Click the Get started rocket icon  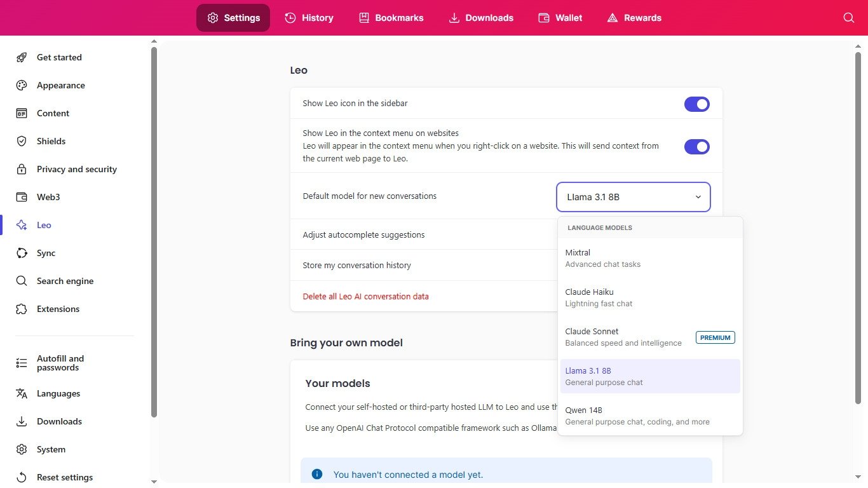click(x=22, y=57)
